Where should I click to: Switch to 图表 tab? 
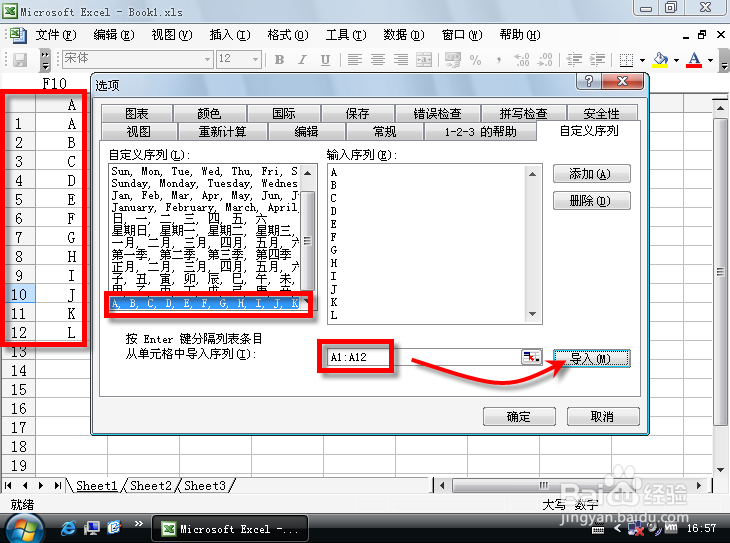click(137, 113)
